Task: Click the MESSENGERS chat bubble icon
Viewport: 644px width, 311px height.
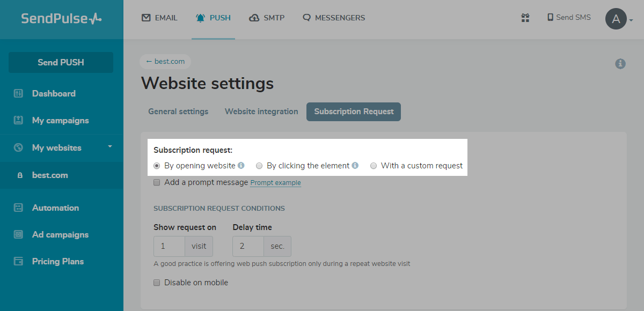Action: pos(307,18)
